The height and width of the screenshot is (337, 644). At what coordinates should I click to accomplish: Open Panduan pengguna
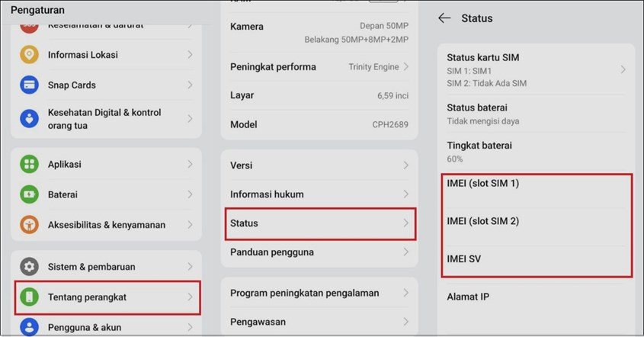pyautogui.click(x=320, y=252)
